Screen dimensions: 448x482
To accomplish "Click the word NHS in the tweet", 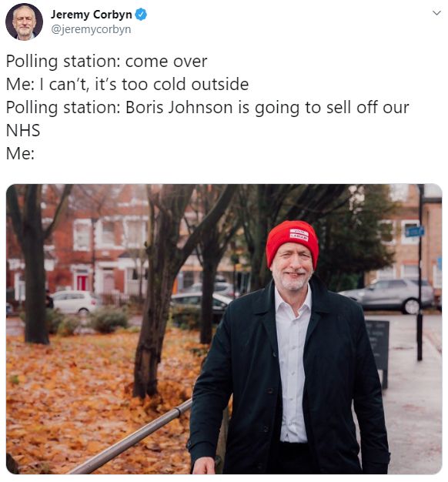I will point(23,130).
